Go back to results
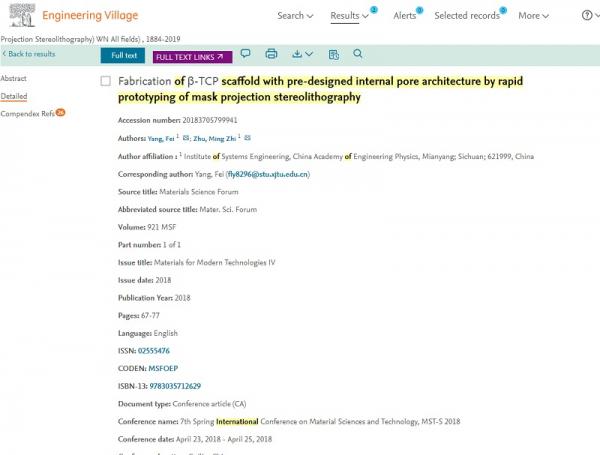The height and width of the screenshot is (455, 600). [x=29, y=54]
